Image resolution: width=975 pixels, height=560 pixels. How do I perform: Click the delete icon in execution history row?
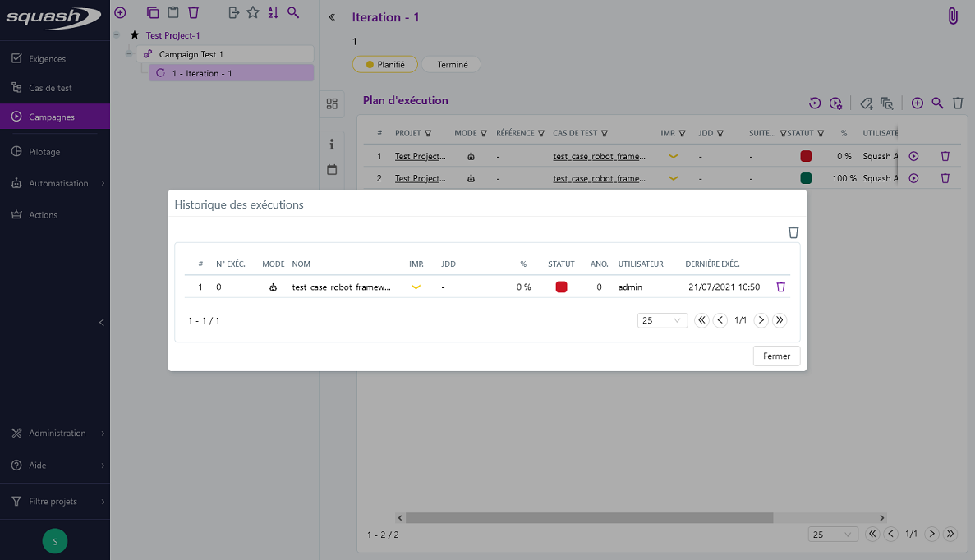(x=780, y=287)
